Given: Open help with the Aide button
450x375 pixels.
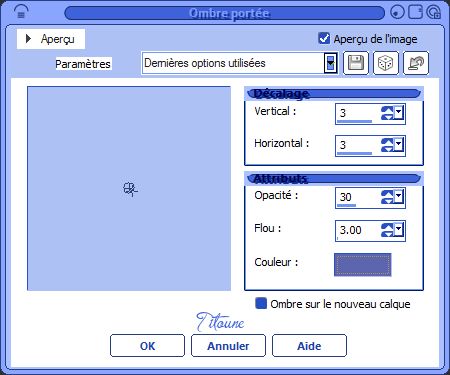Looking at the screenshot, I should coord(309,346).
